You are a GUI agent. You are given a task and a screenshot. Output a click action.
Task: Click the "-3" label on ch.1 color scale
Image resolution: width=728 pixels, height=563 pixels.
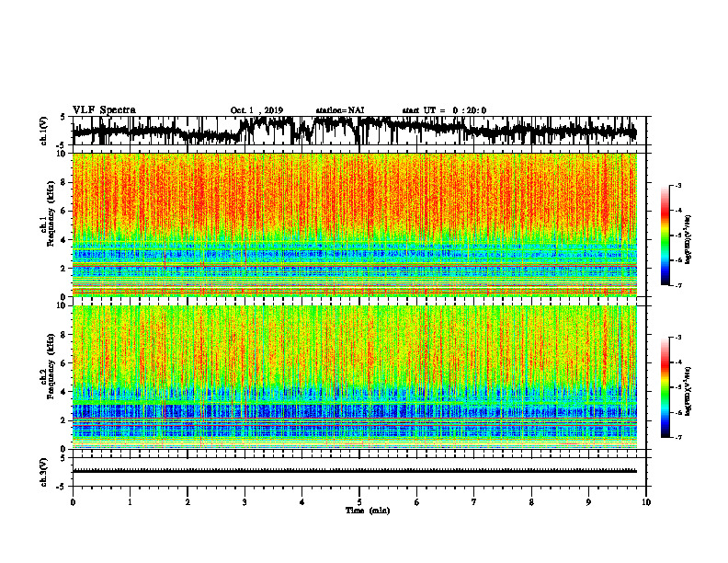pyautogui.click(x=678, y=186)
